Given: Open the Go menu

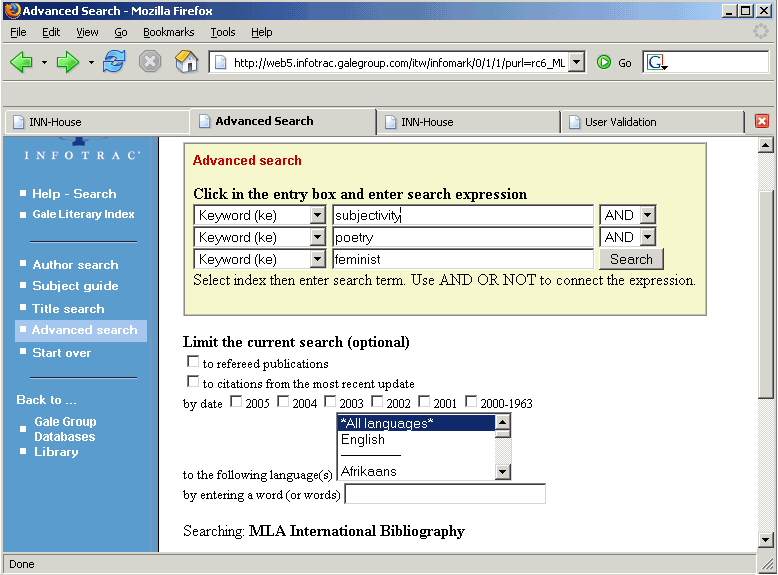Looking at the screenshot, I should tap(121, 32).
